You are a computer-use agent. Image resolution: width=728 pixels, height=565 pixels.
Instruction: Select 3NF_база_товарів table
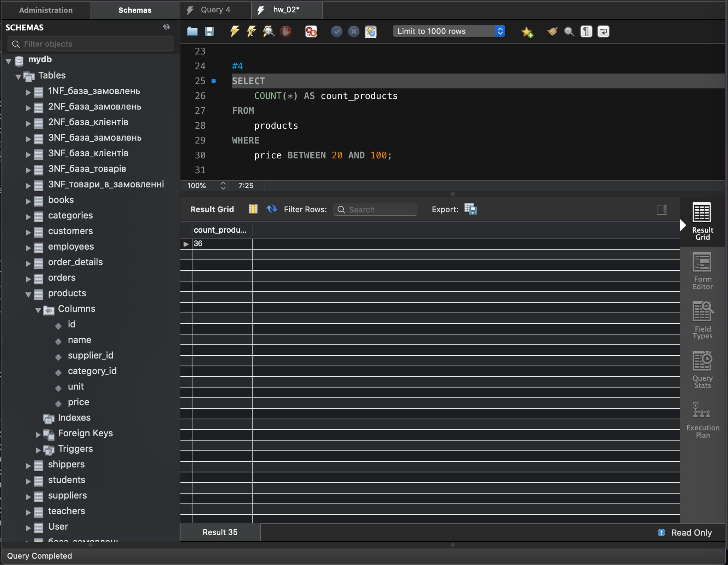pyautogui.click(x=87, y=169)
